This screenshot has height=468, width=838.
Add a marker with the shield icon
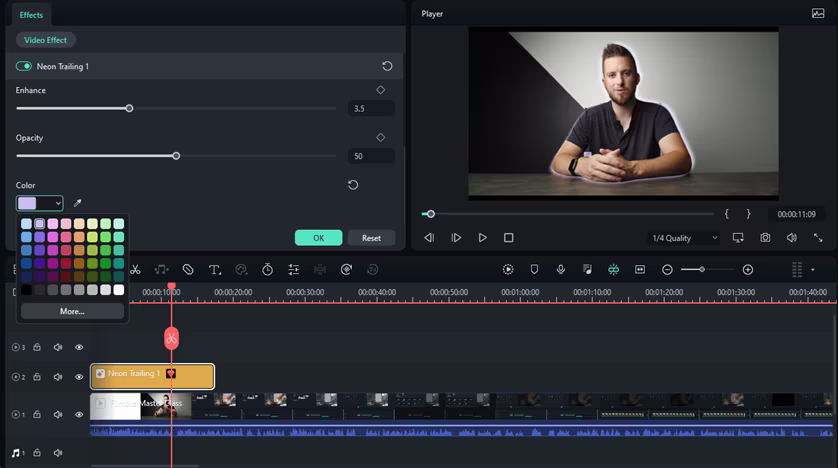534,270
